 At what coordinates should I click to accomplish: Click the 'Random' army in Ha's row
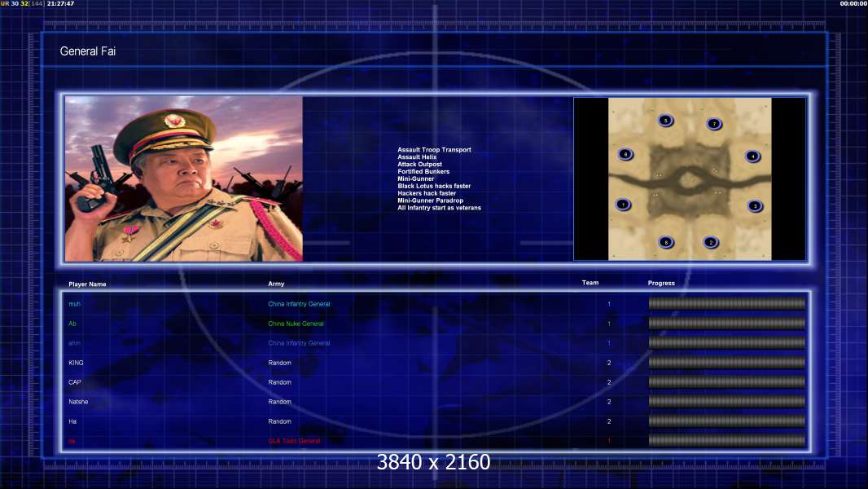[x=279, y=421]
